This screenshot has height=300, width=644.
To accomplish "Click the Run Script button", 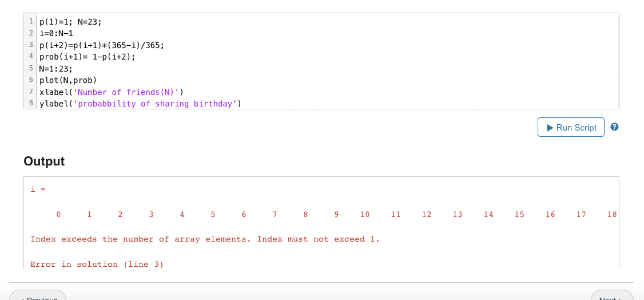I will [x=571, y=127].
